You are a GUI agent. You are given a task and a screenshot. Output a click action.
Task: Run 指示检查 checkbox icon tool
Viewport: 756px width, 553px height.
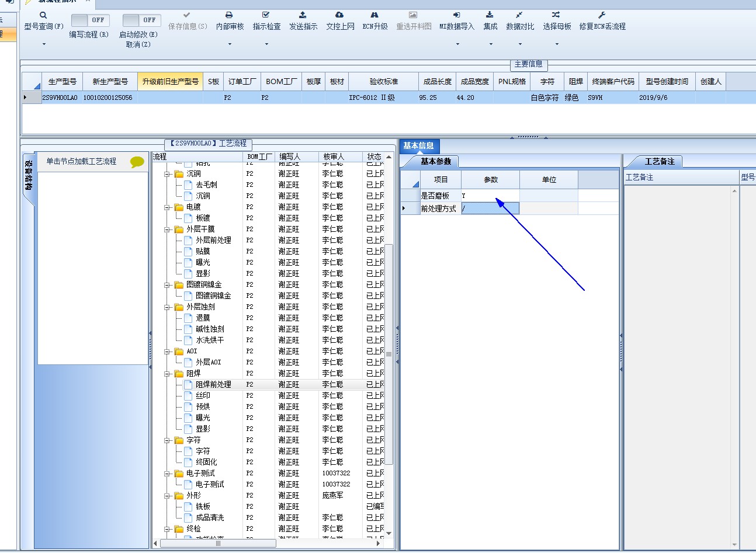pyautogui.click(x=266, y=15)
